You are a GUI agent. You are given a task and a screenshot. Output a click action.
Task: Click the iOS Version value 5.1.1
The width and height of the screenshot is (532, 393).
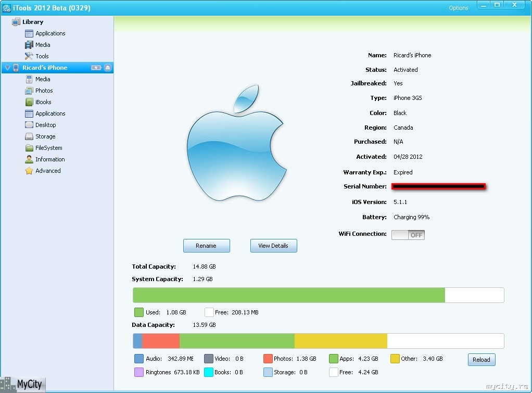(400, 202)
